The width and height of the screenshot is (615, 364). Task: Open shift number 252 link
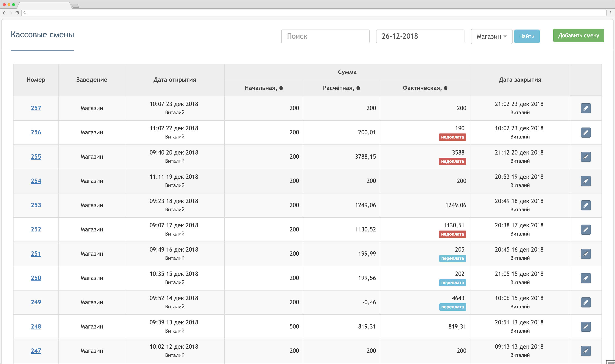pyautogui.click(x=36, y=229)
